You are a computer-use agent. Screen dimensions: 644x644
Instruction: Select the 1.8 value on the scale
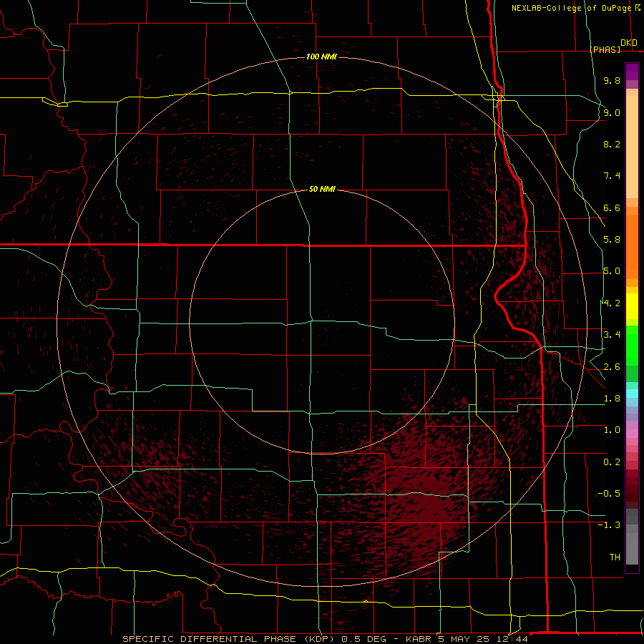coord(612,399)
